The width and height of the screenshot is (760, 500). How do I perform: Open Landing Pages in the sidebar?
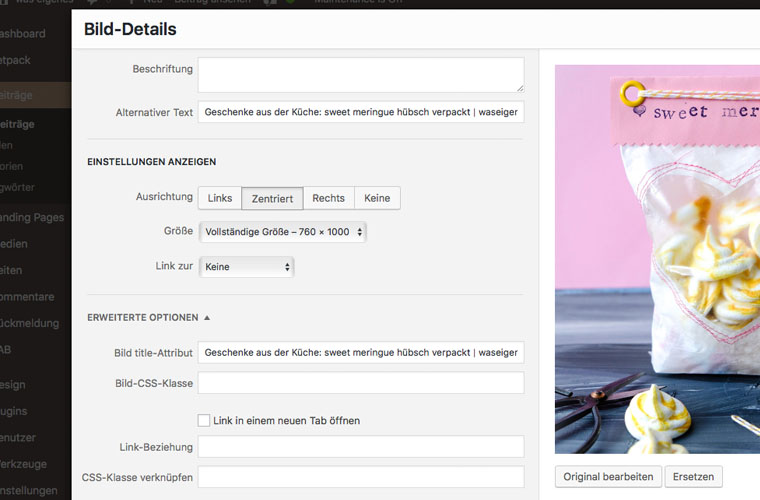32,217
